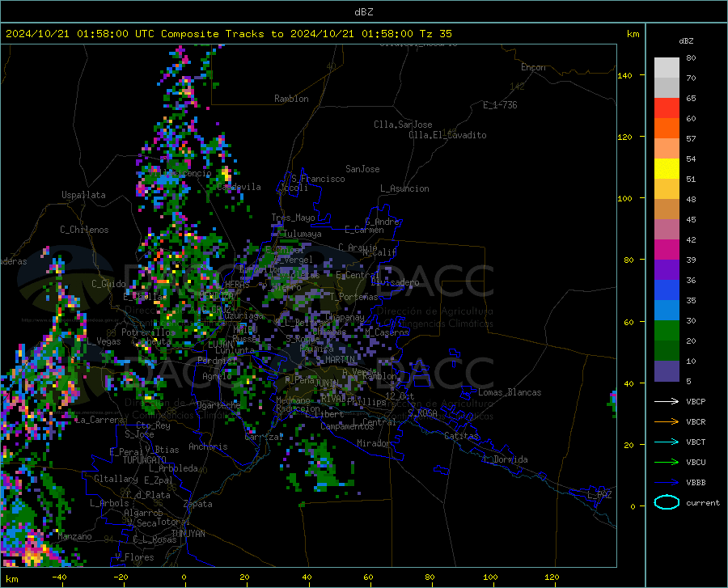Click the 'Catitas' map label
Screen dimensions: 728x588
[x=461, y=436]
